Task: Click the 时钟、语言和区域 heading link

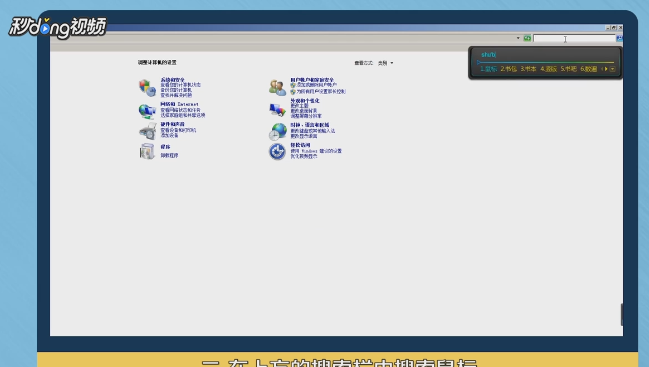Action: pyautogui.click(x=310, y=125)
